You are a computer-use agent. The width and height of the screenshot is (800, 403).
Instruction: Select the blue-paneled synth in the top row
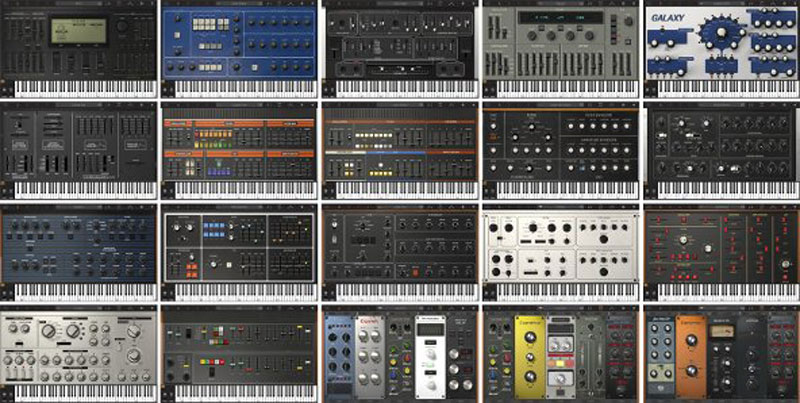pos(239,49)
